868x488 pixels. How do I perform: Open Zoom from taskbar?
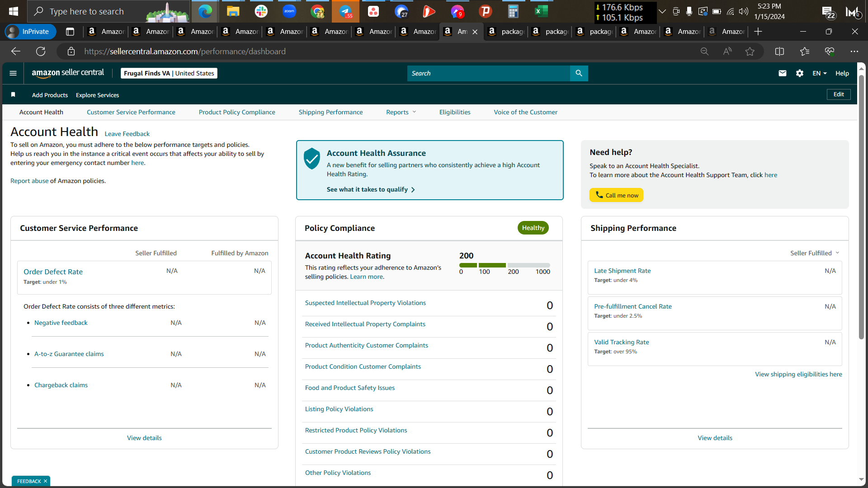(x=289, y=11)
